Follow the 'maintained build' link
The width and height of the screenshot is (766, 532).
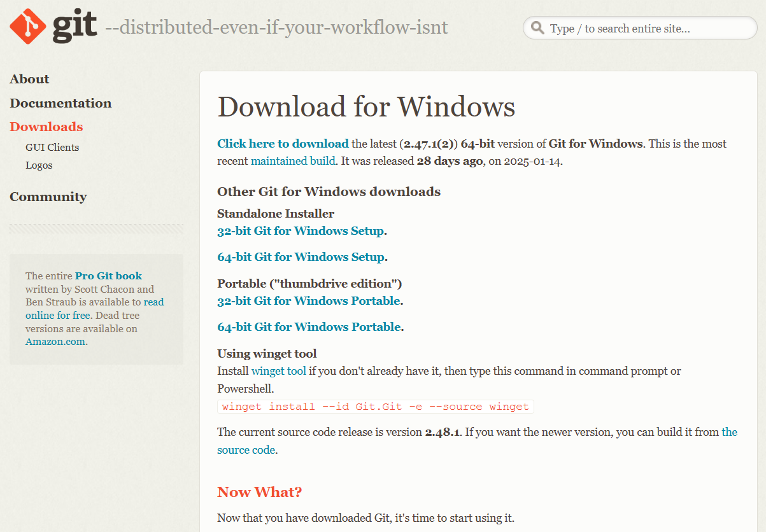(x=293, y=161)
